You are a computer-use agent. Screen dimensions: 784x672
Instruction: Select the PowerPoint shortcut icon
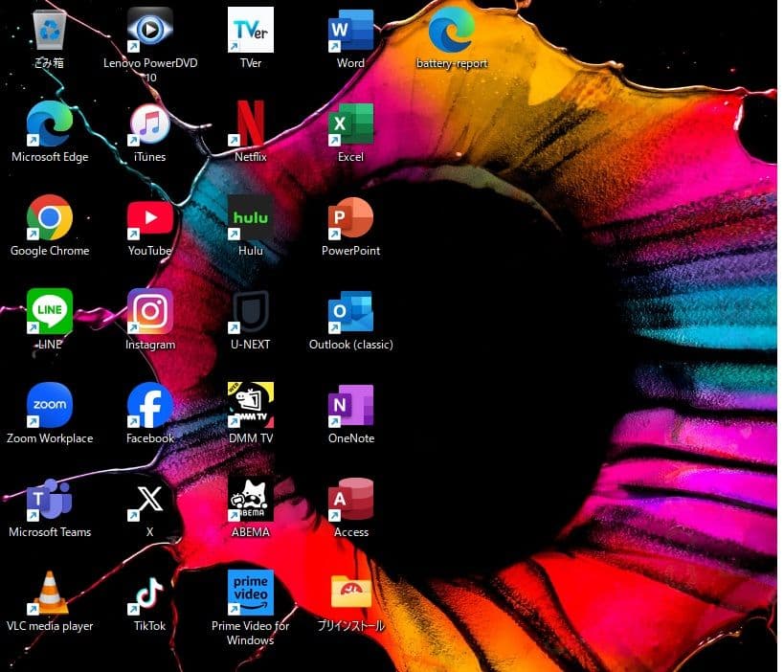tap(350, 218)
